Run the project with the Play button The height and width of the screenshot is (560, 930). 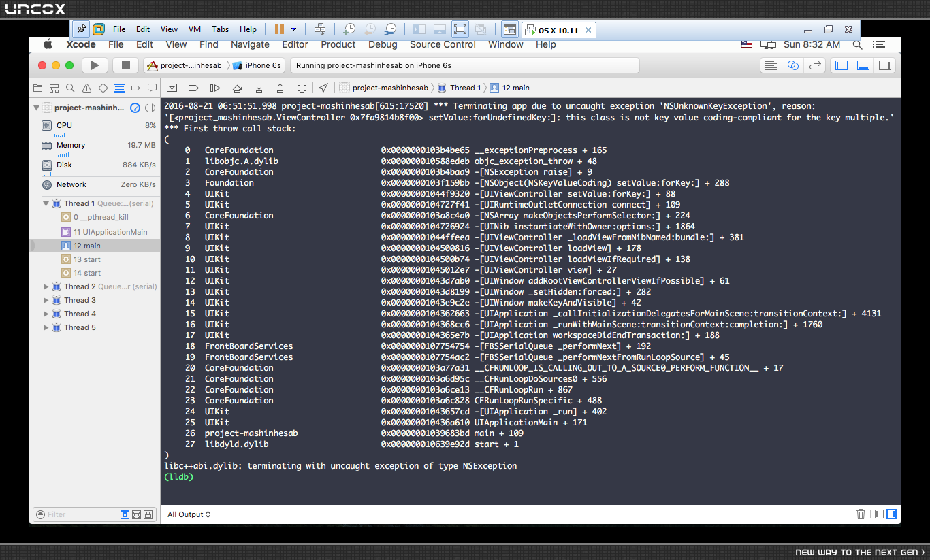coord(95,65)
